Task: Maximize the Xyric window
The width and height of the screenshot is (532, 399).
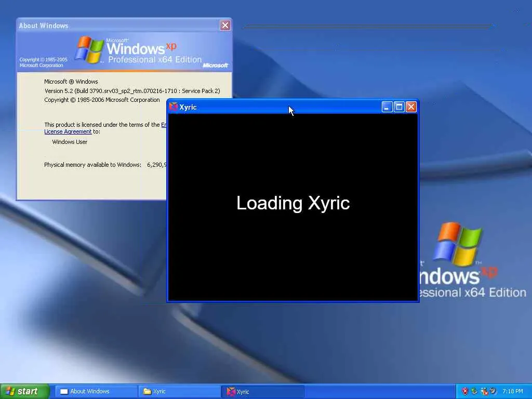Action: 399,107
